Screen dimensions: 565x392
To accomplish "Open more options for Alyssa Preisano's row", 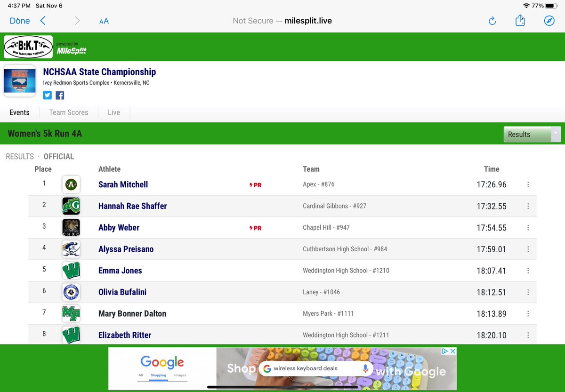I will coord(528,249).
